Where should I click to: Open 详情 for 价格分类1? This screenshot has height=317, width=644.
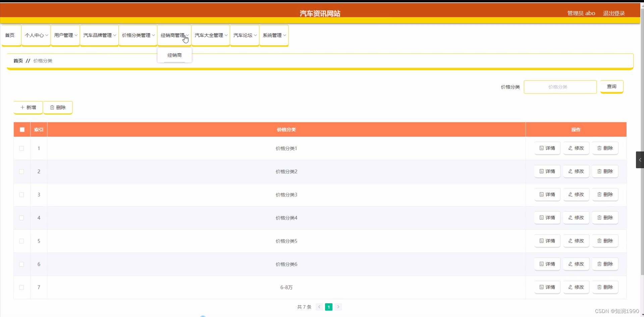547,148
